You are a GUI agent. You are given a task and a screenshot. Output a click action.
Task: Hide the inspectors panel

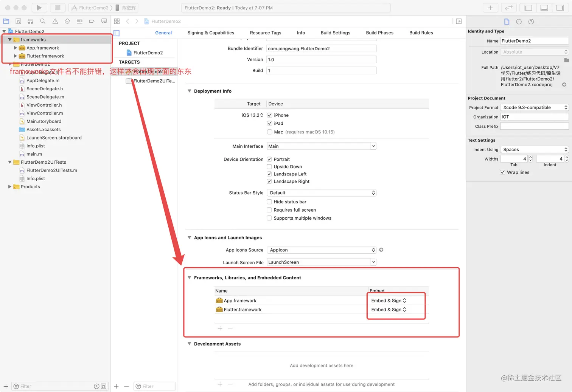(560, 8)
